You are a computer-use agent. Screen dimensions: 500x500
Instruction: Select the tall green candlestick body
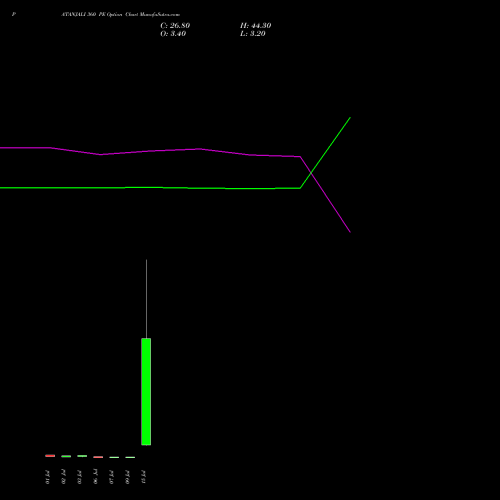click(x=146, y=391)
